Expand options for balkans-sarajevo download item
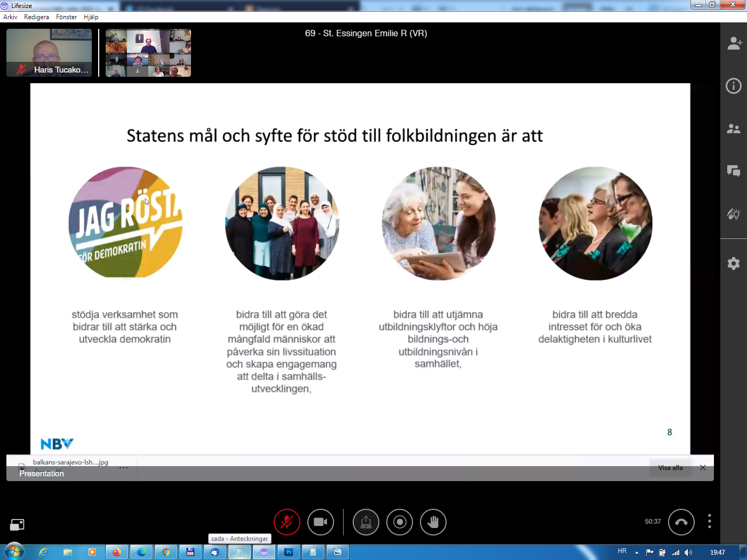Screen dimensions: 747x560 point(124,468)
